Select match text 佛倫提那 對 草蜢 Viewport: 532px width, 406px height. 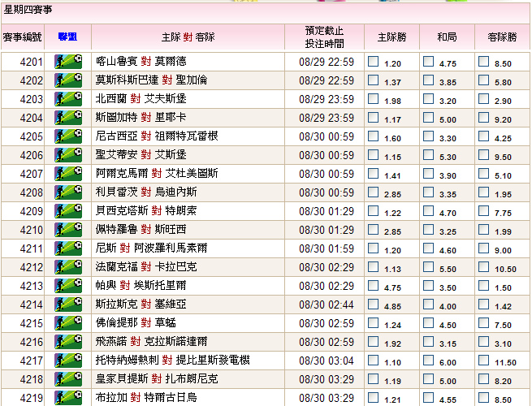[136, 322]
